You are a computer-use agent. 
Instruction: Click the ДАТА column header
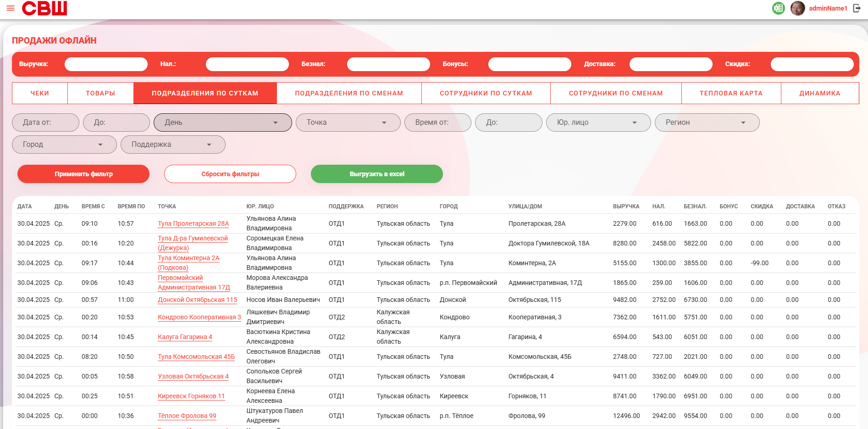25,206
